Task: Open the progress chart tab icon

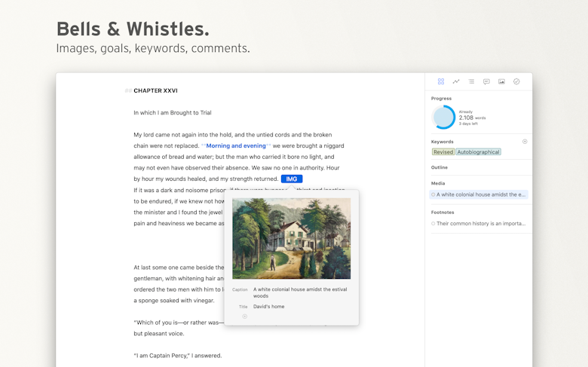Action: pyautogui.click(x=456, y=81)
